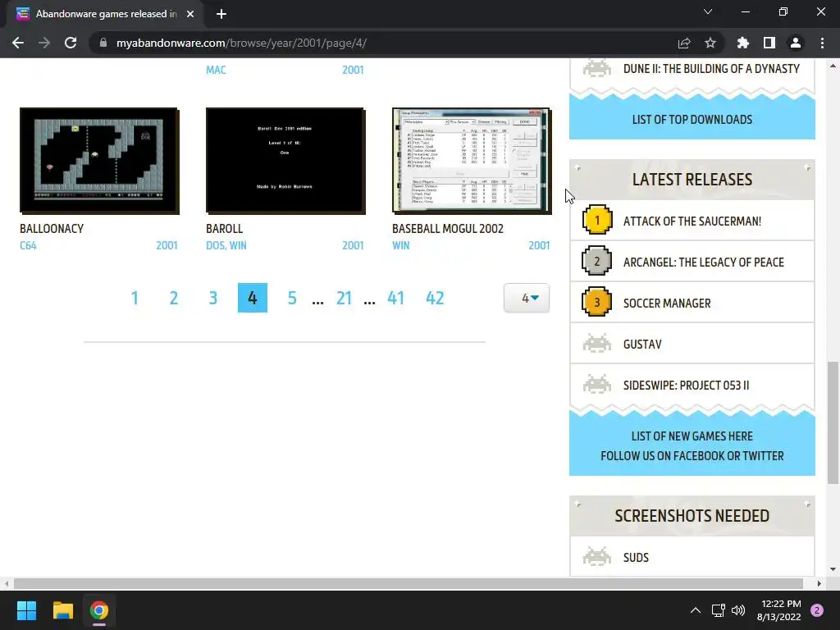The width and height of the screenshot is (840, 630).
Task: Open the notification badge showing 2
Action: coord(817,610)
